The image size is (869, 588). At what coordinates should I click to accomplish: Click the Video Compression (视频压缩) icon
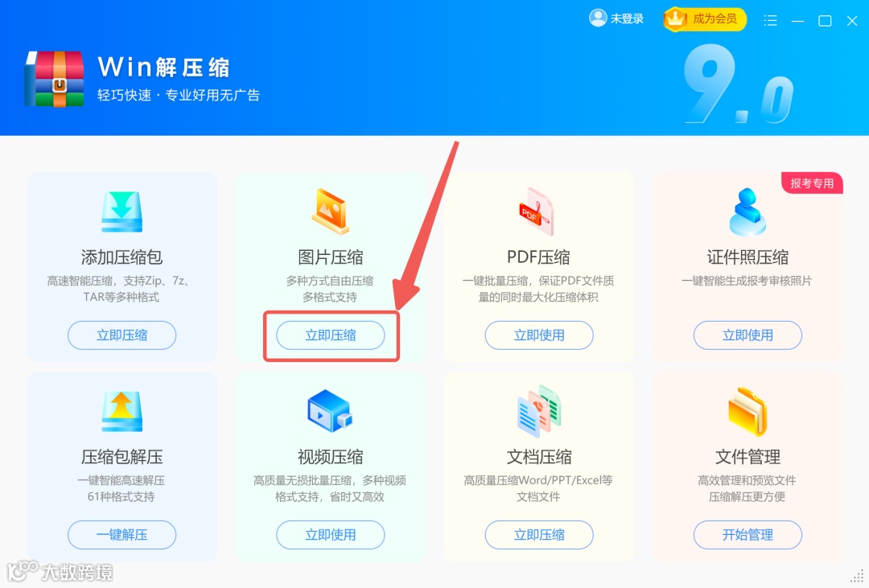(x=330, y=411)
